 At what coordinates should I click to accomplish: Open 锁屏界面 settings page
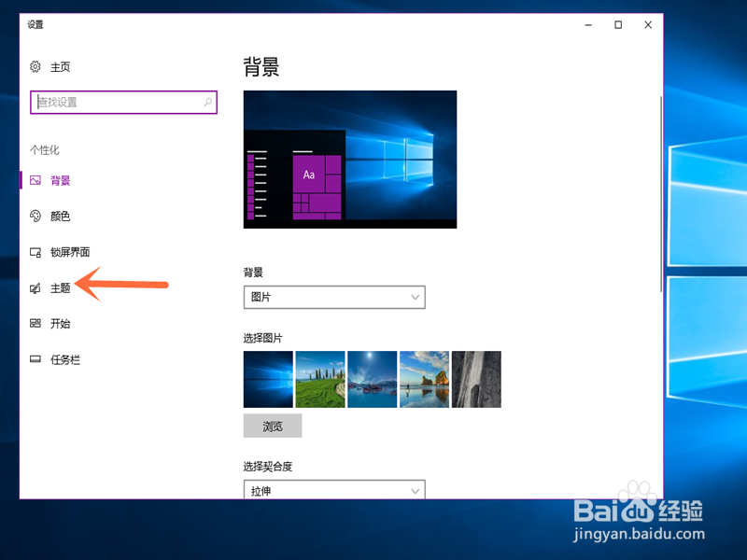70,252
